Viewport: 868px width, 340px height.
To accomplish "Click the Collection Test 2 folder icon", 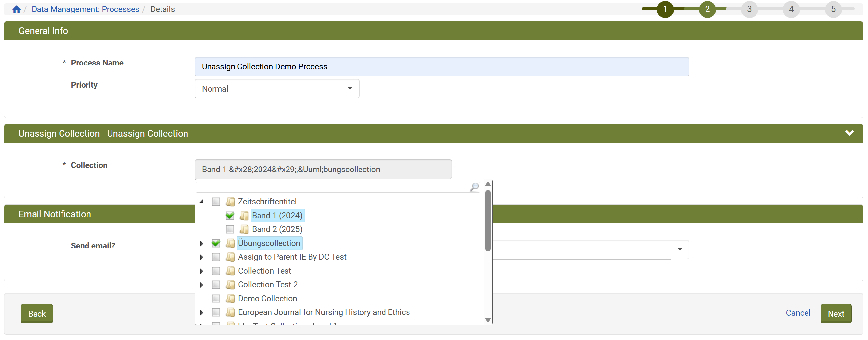I will pos(230,285).
